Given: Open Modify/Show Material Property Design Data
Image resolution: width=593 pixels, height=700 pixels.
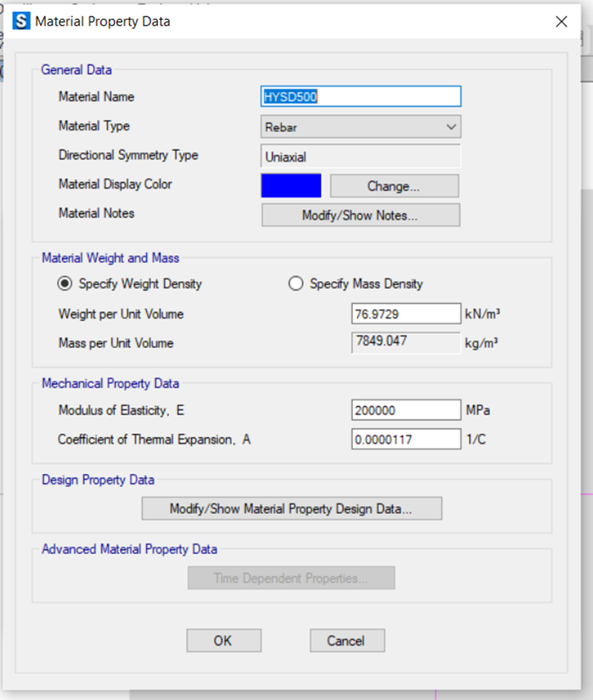Looking at the screenshot, I should pos(291,509).
